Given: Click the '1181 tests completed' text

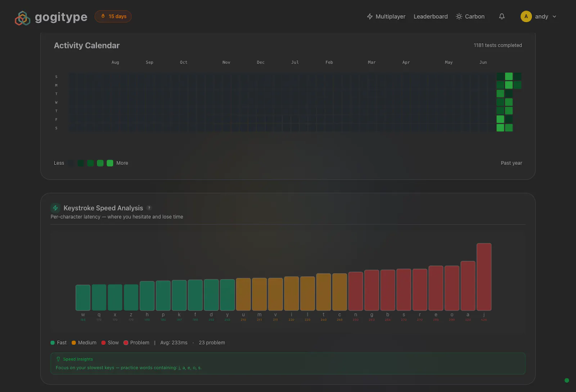Looking at the screenshot, I should [498, 45].
